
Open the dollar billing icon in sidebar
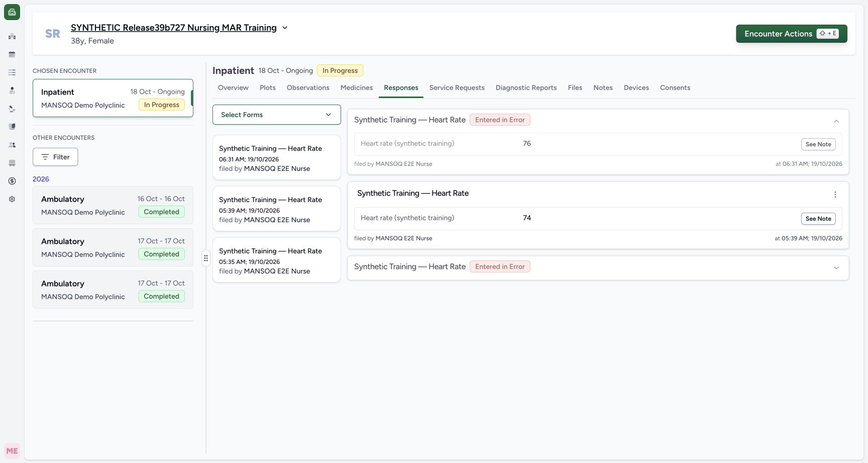12,181
